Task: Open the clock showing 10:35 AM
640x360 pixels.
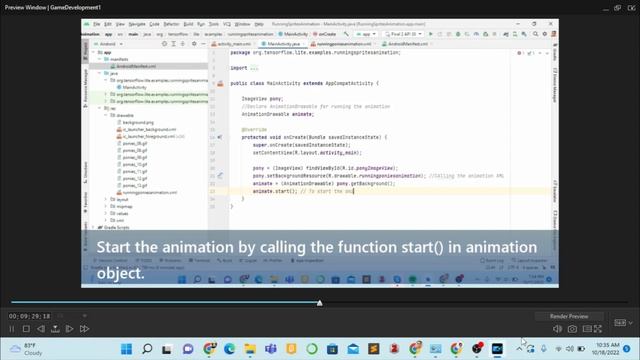Action: 607,349
